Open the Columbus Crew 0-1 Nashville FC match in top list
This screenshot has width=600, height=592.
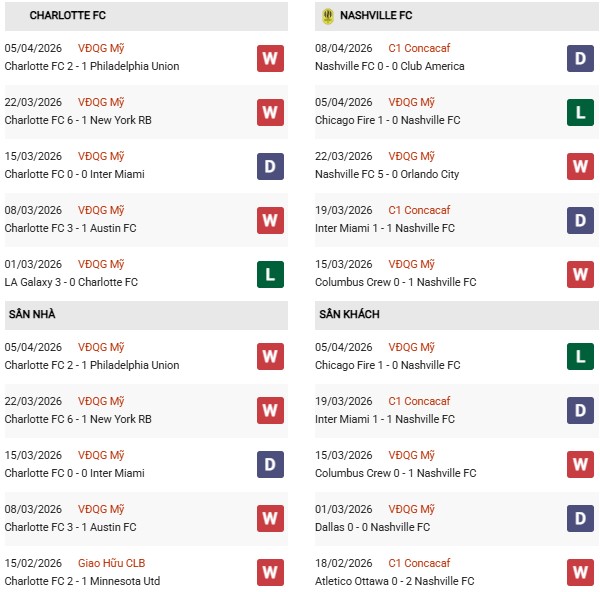click(x=396, y=282)
